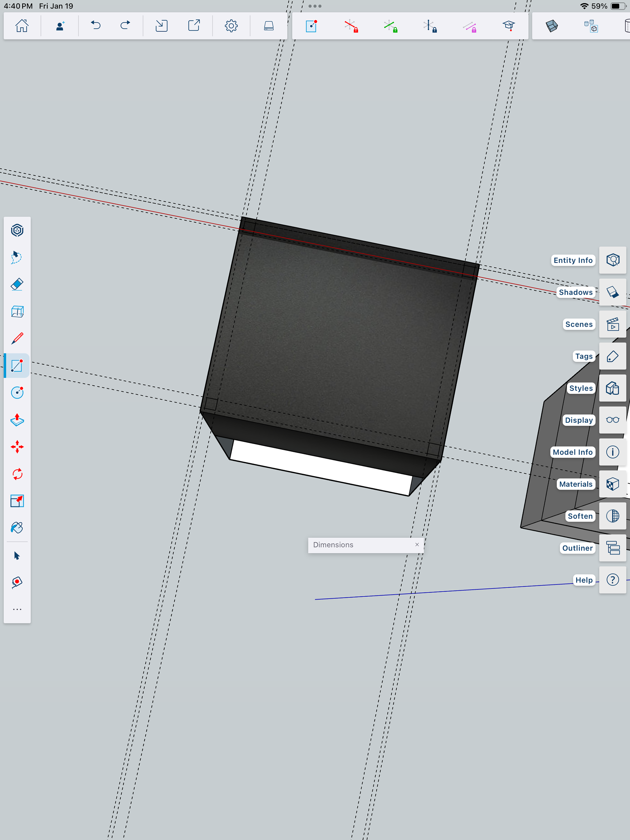
Task: Tap the Undo button
Action: coord(95,26)
